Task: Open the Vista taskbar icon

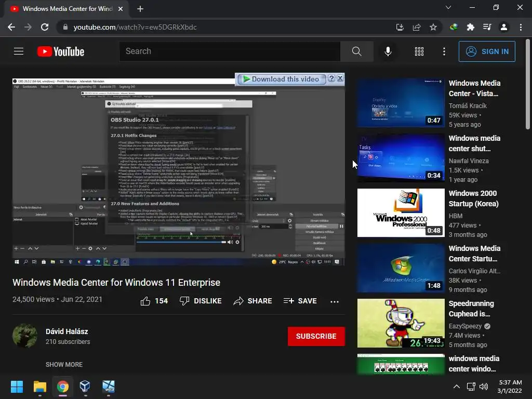Action: click(x=109, y=387)
